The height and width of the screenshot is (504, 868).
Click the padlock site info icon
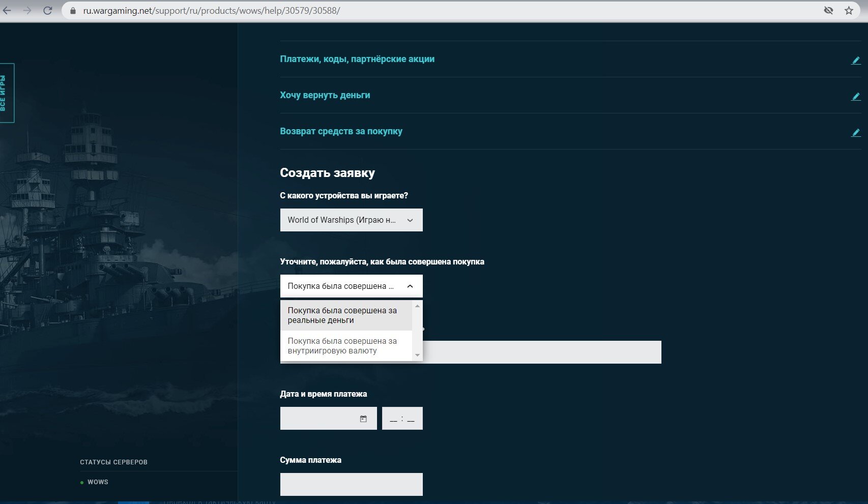[x=73, y=10]
